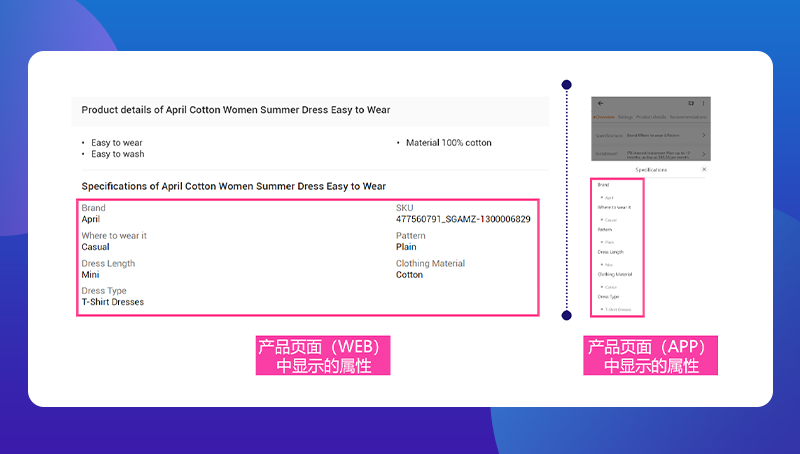Click Where to wear it in the app list
Image resolution: width=800 pixels, height=454 pixels.
tap(614, 208)
